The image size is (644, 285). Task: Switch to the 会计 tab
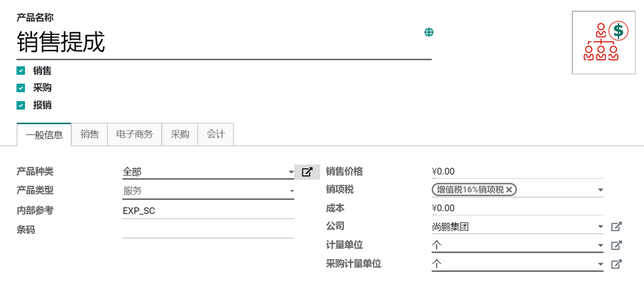[216, 134]
